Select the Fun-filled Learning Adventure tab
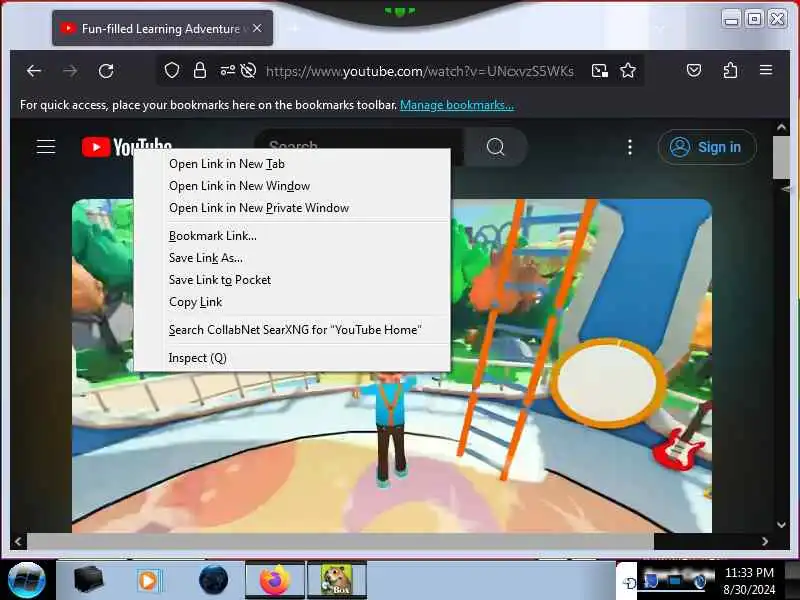 [x=162, y=29]
